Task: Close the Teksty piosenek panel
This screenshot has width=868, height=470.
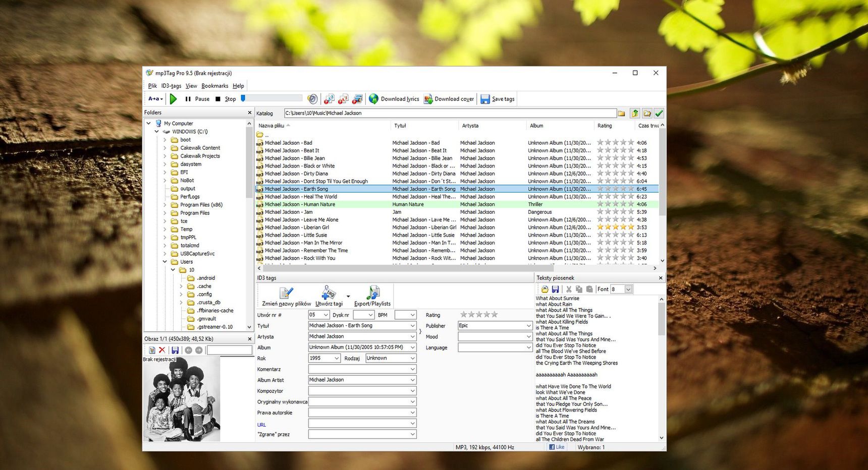Action: (x=661, y=278)
